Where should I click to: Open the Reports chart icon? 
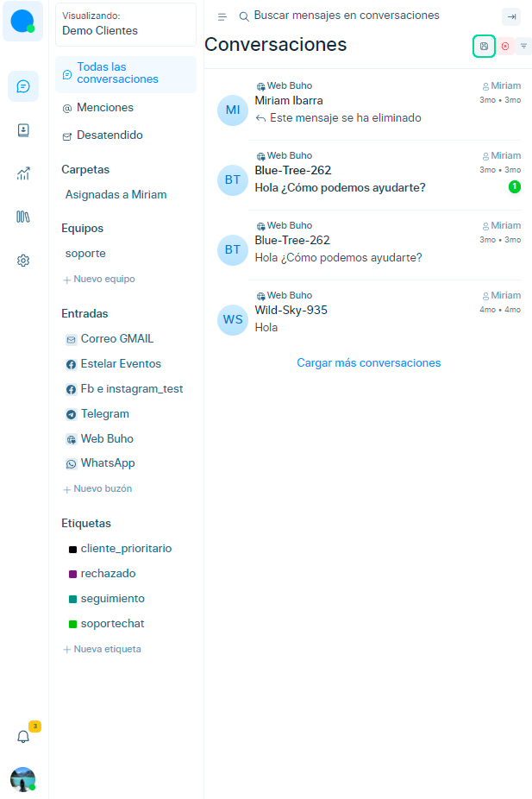(23, 173)
